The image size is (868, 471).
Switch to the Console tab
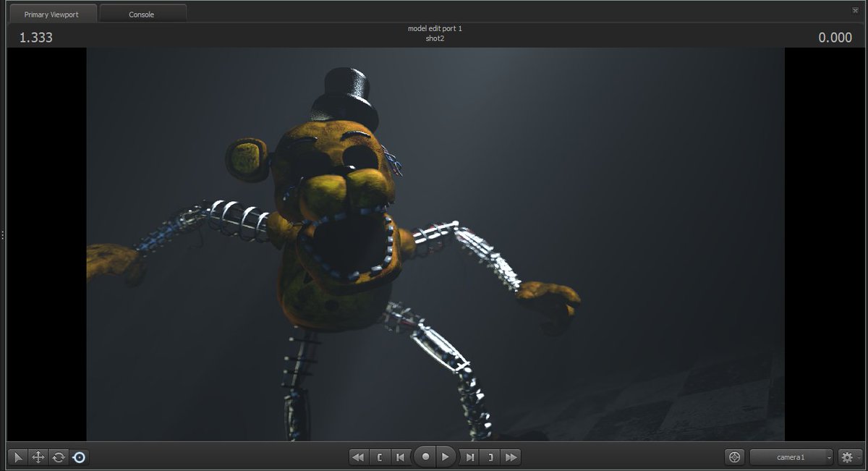tap(142, 13)
